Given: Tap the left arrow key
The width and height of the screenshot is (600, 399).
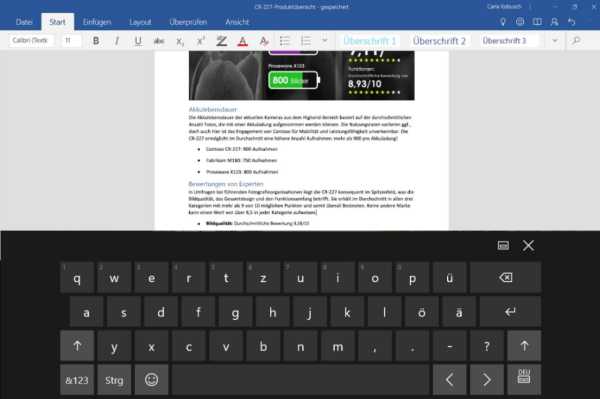Looking at the screenshot, I should point(450,380).
